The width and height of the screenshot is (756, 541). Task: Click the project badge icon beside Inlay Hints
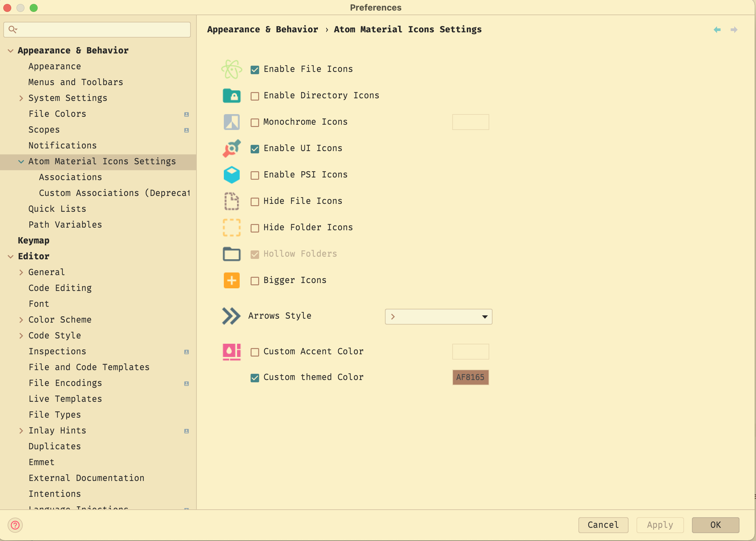pos(186,431)
